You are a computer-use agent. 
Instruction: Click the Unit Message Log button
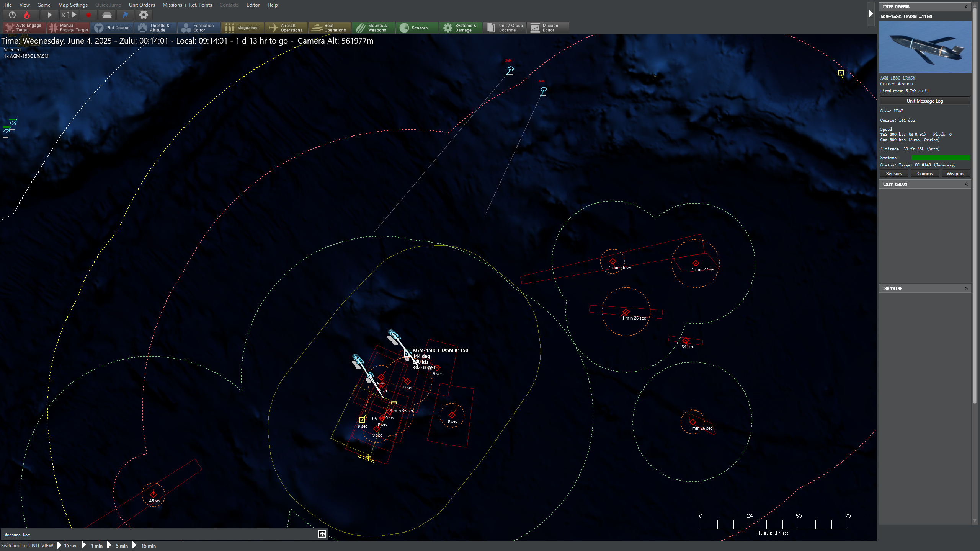coord(924,101)
